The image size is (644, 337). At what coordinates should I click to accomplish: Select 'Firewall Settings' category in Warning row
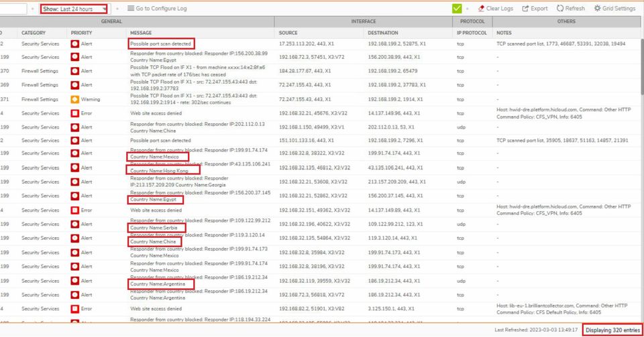40,99
